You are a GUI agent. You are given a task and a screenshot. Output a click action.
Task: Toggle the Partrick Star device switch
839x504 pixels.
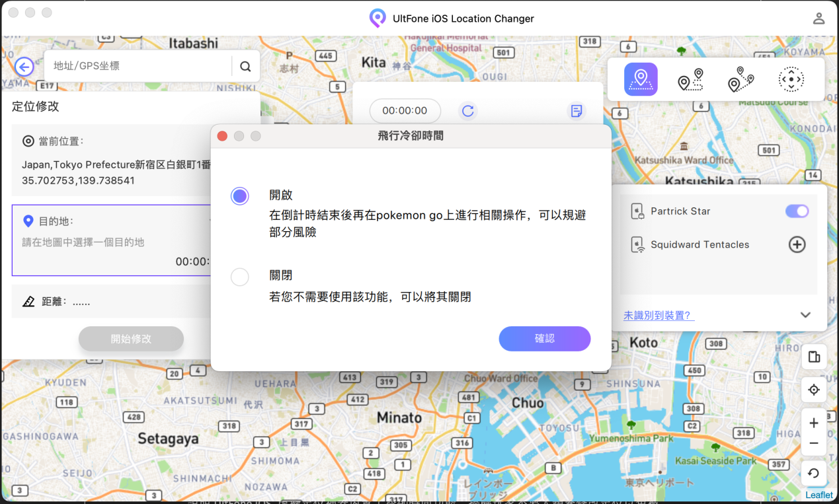(797, 211)
